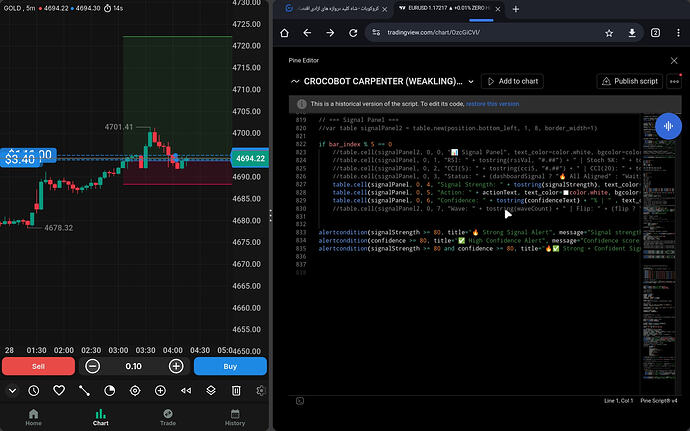Switch to the Trade tab

click(168, 417)
